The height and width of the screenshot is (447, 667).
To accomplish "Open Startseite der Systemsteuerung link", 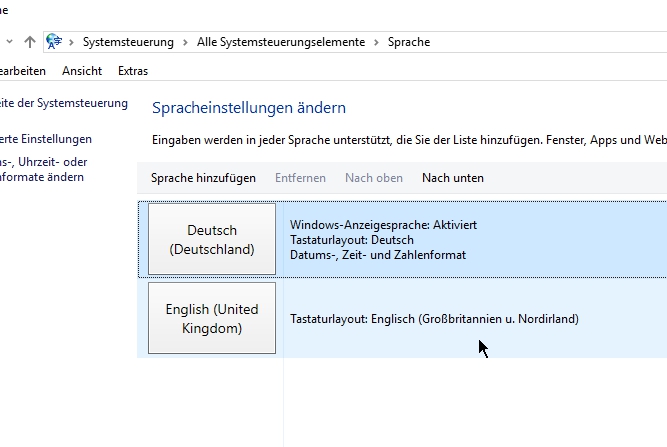I will pyautogui.click(x=64, y=103).
